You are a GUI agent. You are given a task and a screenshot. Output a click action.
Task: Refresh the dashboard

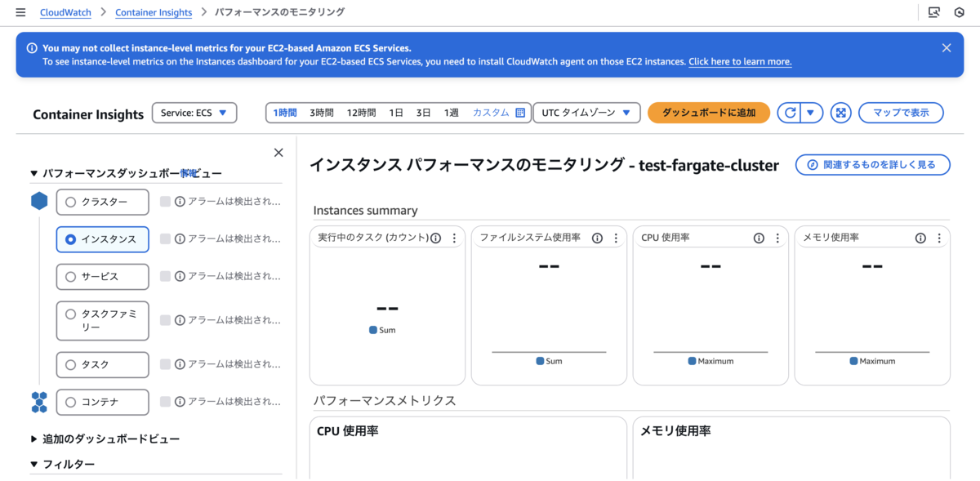pos(789,113)
